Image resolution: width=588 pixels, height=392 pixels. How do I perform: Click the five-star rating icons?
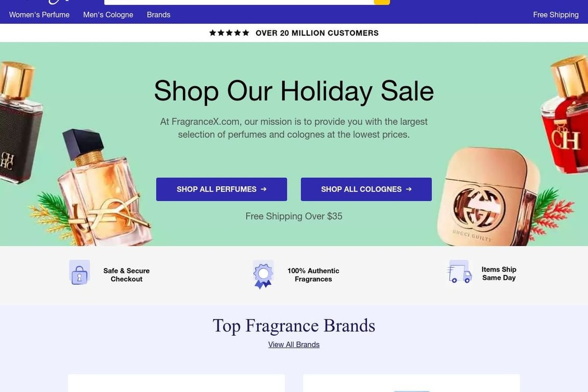coord(229,33)
